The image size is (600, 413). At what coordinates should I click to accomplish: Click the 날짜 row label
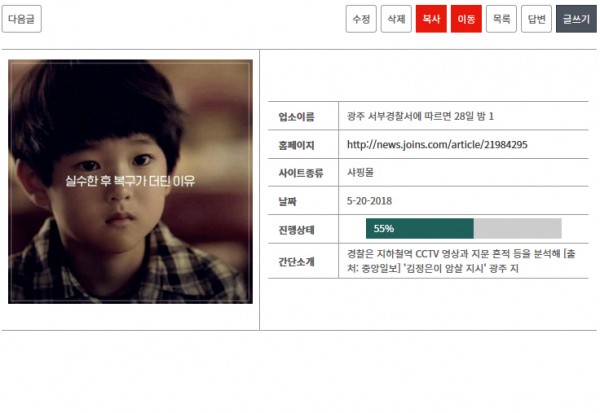coord(287,202)
